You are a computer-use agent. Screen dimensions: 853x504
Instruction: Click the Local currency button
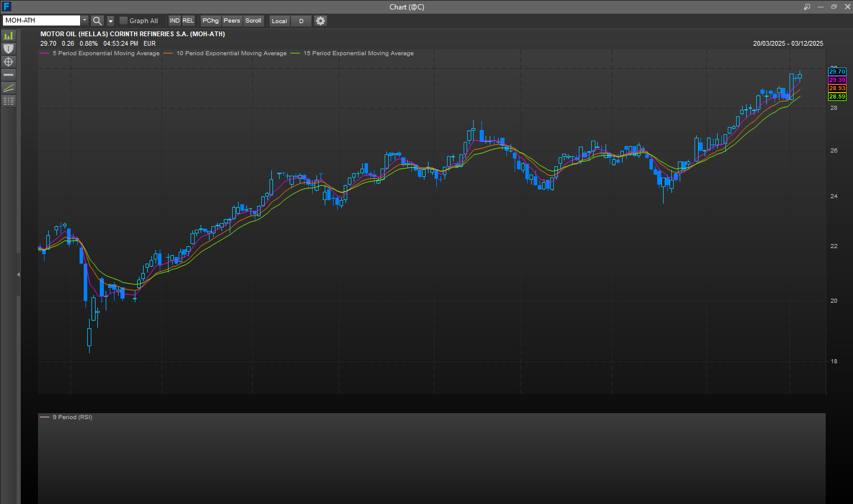[x=279, y=21]
